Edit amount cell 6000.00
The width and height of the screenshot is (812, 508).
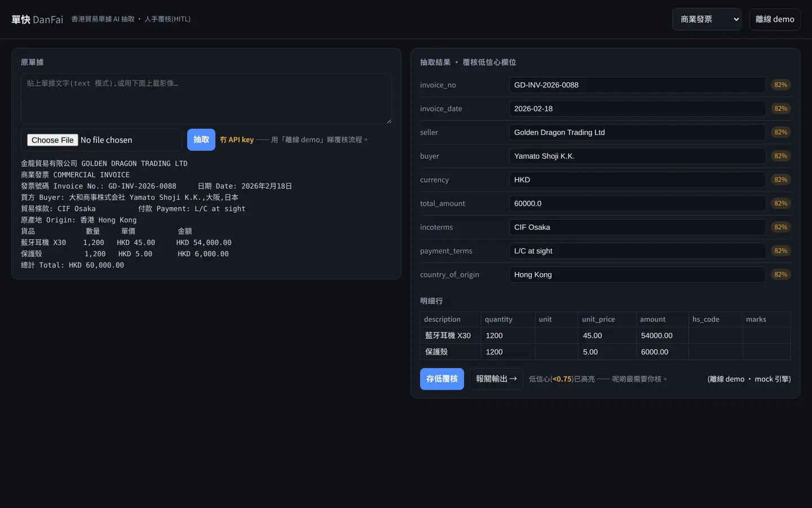tap(663, 352)
